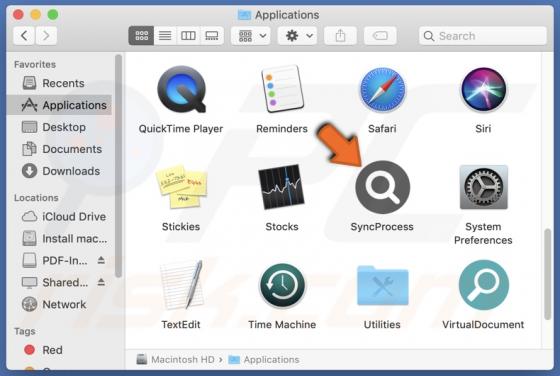Click the Share toolbar button
This screenshot has width=560, height=376.
click(340, 36)
